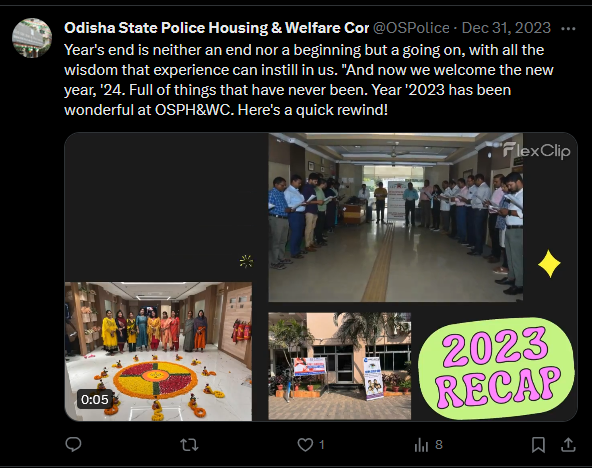592x468 pixels.
Task: Open the building entrance banner photo
Action: click(339, 366)
